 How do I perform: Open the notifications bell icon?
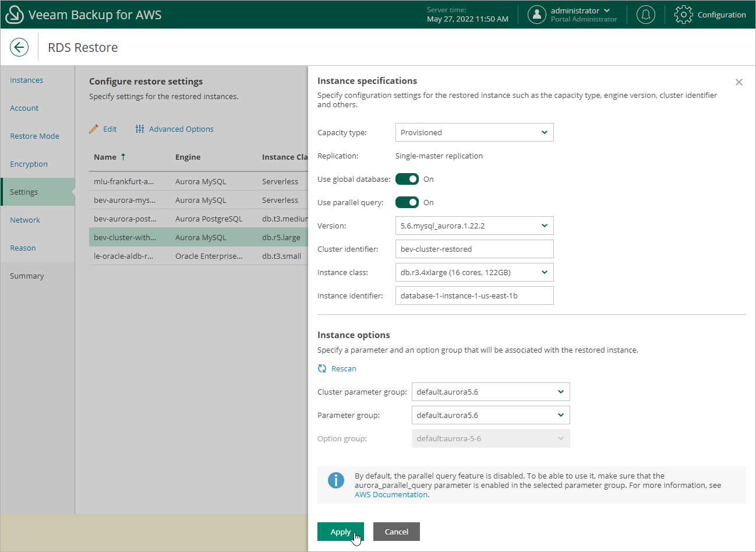point(645,15)
